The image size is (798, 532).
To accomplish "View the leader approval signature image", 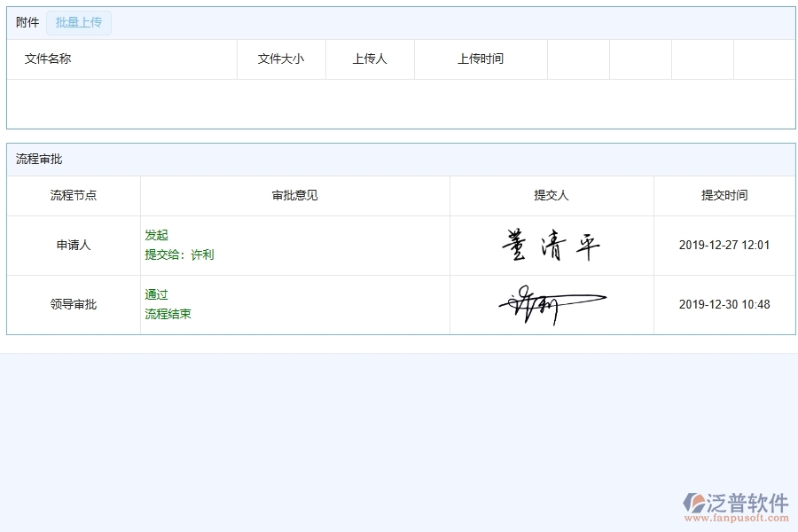I will click(552, 302).
